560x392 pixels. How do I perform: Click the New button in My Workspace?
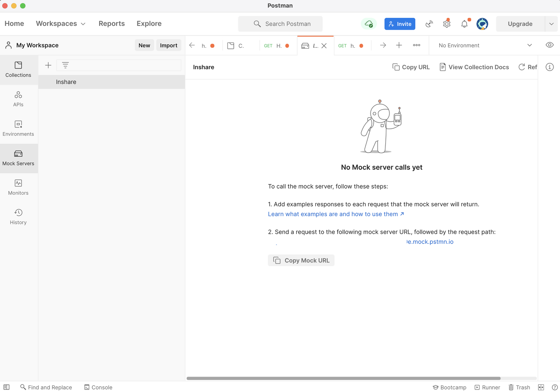tap(144, 45)
